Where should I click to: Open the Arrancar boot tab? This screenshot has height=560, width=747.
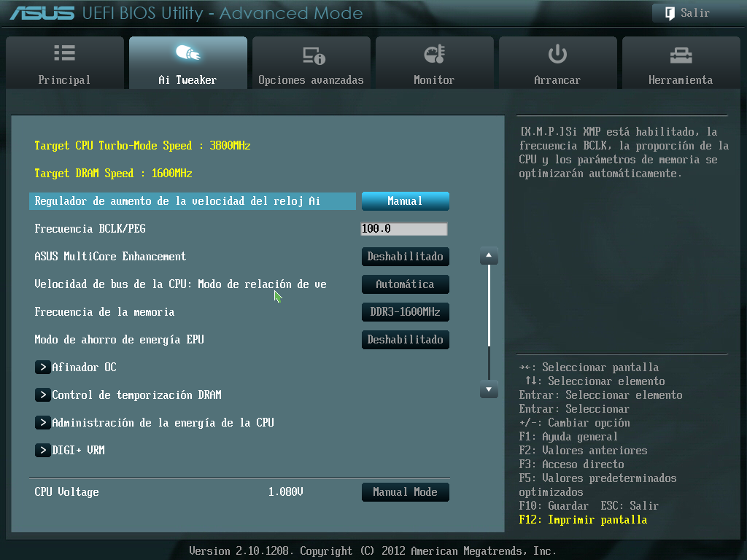click(x=558, y=63)
